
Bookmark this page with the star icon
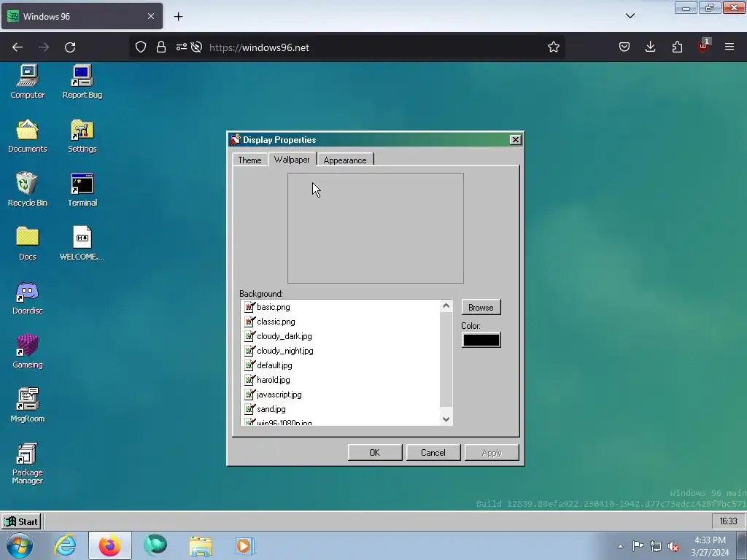tap(553, 47)
